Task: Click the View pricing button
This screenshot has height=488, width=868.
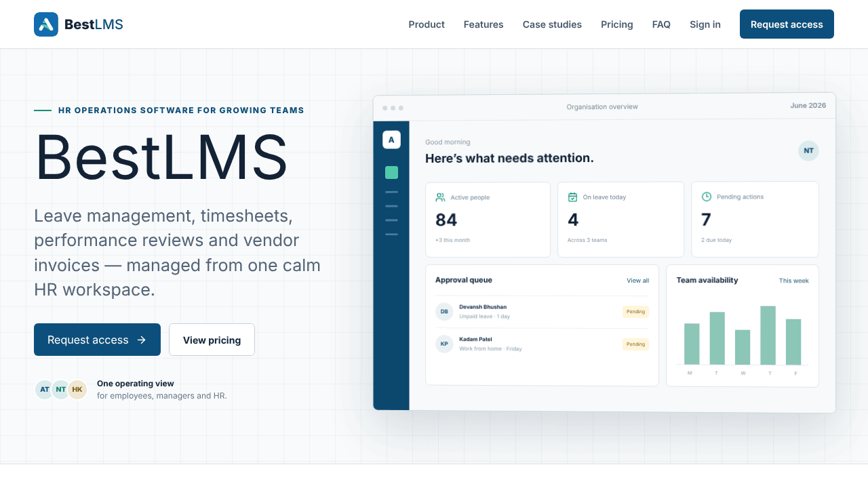Action: [212, 340]
